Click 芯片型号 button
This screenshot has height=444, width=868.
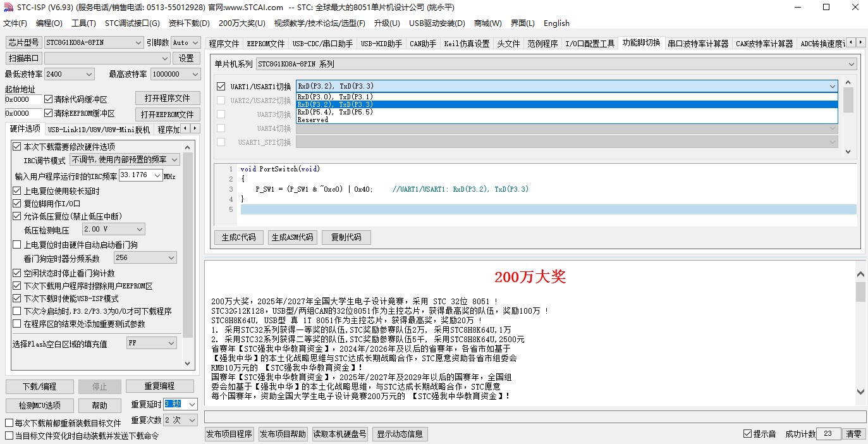[x=24, y=42]
